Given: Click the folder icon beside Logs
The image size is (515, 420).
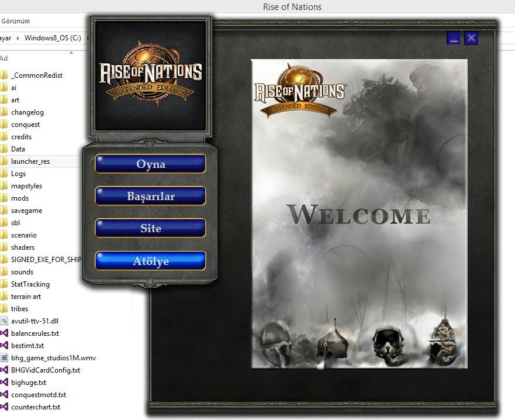Looking at the screenshot, I should click(4, 173).
